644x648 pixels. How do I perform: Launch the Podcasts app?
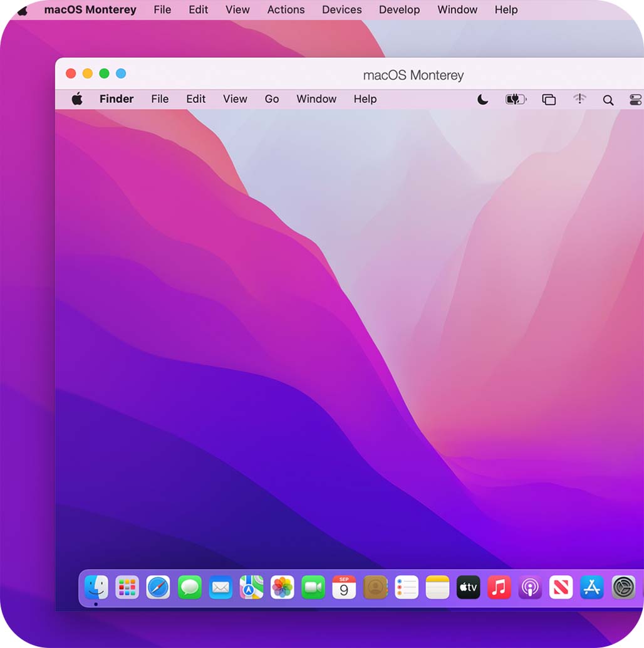click(x=530, y=587)
